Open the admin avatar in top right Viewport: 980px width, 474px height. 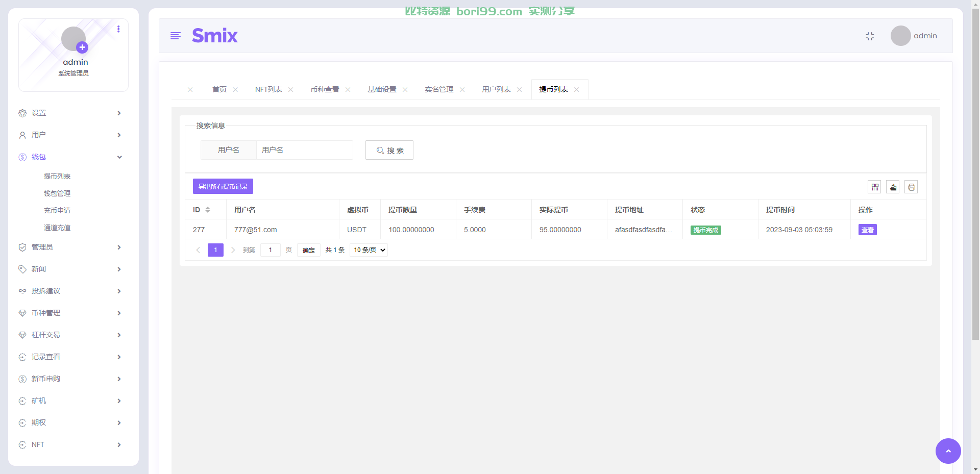tap(900, 36)
